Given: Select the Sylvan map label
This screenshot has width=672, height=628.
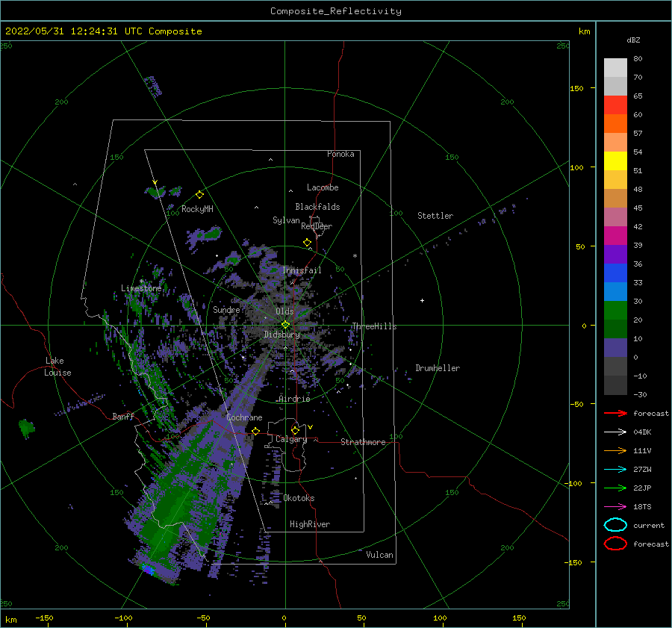Looking at the screenshot, I should (x=286, y=220).
